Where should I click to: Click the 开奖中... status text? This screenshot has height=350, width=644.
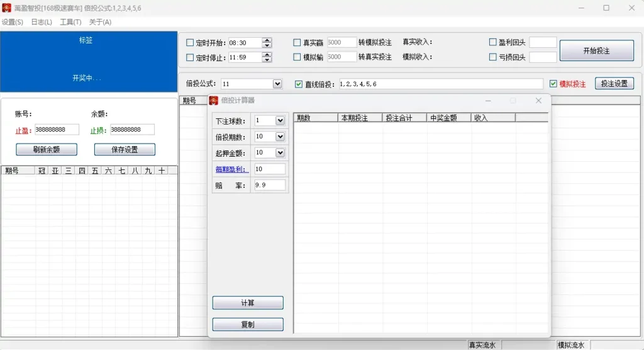point(87,77)
